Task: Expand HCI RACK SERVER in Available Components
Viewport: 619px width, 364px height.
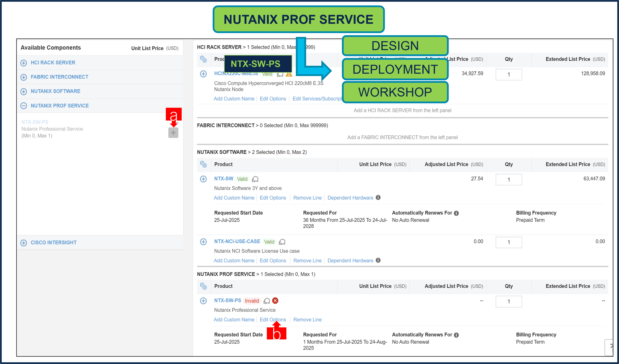Action: tap(24, 63)
